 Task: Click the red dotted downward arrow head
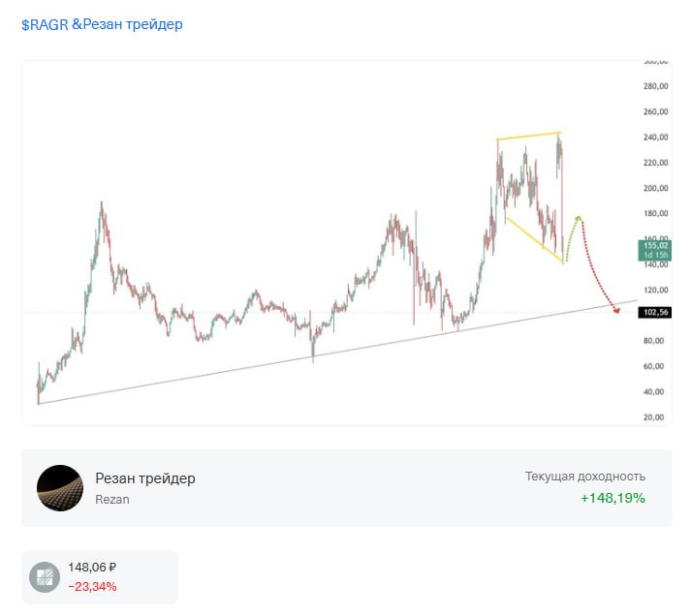point(616,311)
